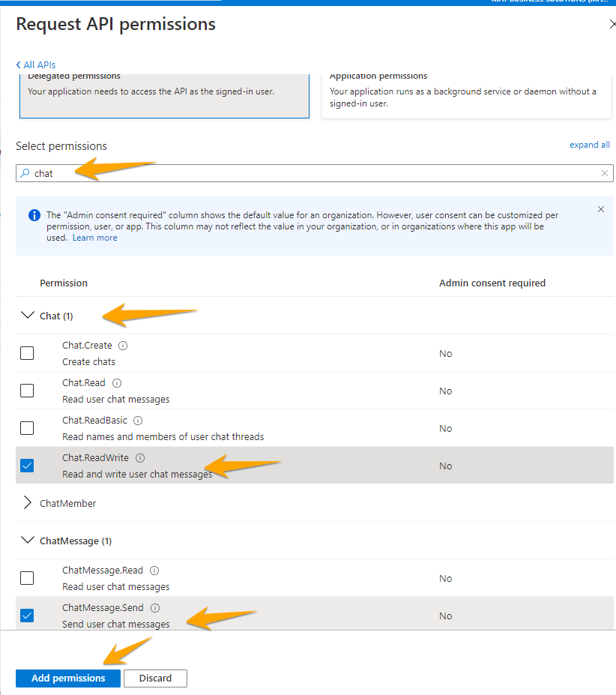Dismiss the admin consent notice banner
The image size is (616, 695).
pyautogui.click(x=600, y=209)
